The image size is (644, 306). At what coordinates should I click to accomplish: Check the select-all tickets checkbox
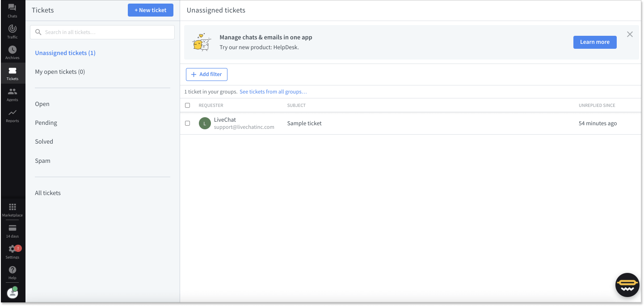click(x=188, y=106)
